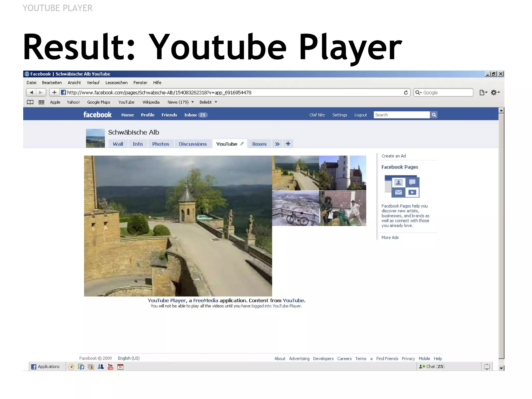This screenshot has height=399, width=532.
Task: Show more tabs with double chevron
Action: (x=277, y=144)
